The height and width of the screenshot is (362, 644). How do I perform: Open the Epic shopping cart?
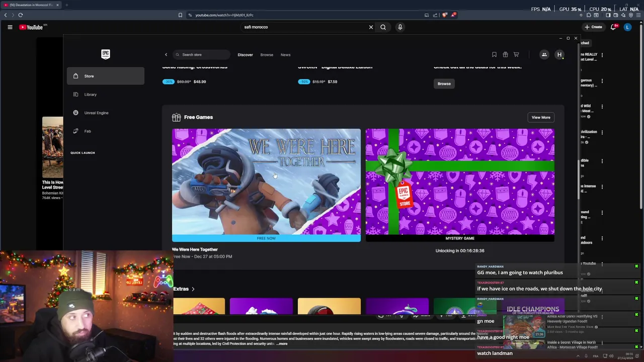tap(516, 54)
